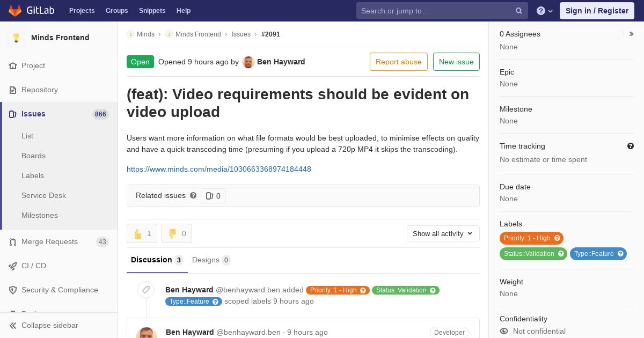Image resolution: width=644 pixels, height=338 pixels.
Task: Click Security & Compliance shield icon
Action: point(13,290)
